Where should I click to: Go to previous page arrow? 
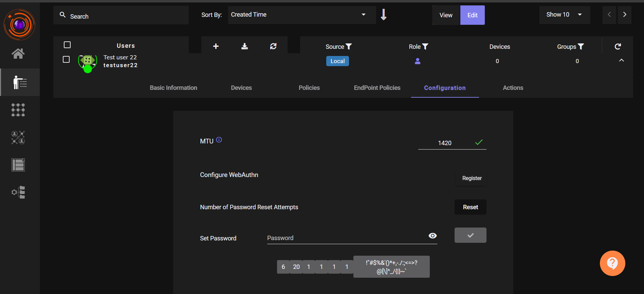609,15
